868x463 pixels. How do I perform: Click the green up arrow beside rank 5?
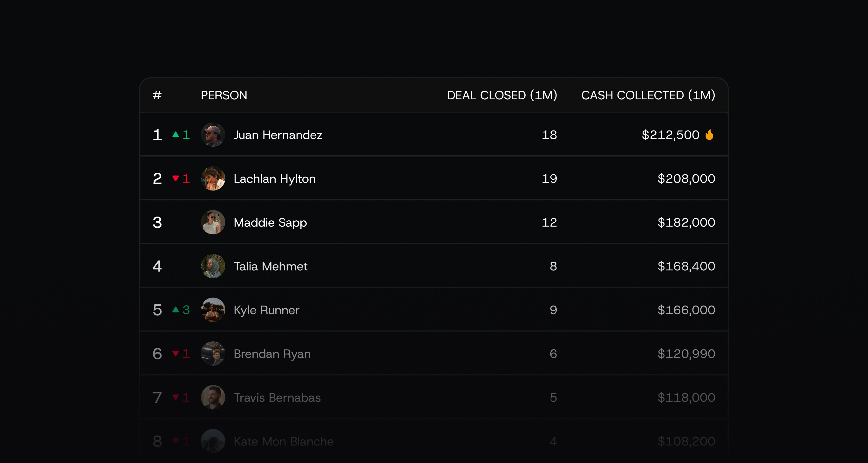pyautogui.click(x=176, y=309)
